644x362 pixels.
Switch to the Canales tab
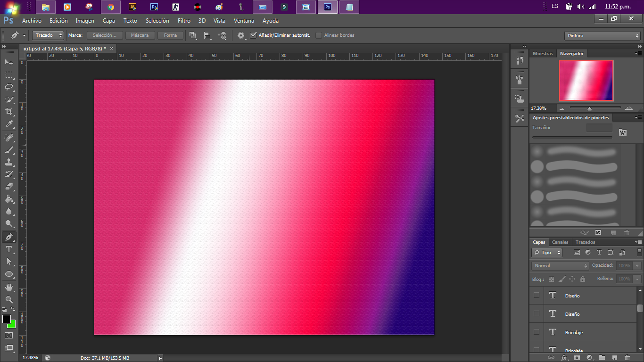[560, 242]
